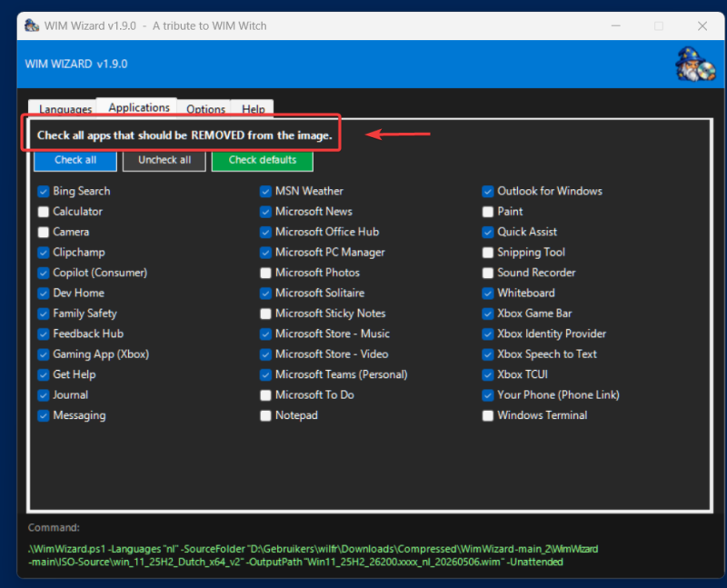Screen dimensions: 727x588
Task: Uncheck Microsoft Solitaire
Action: point(265,294)
